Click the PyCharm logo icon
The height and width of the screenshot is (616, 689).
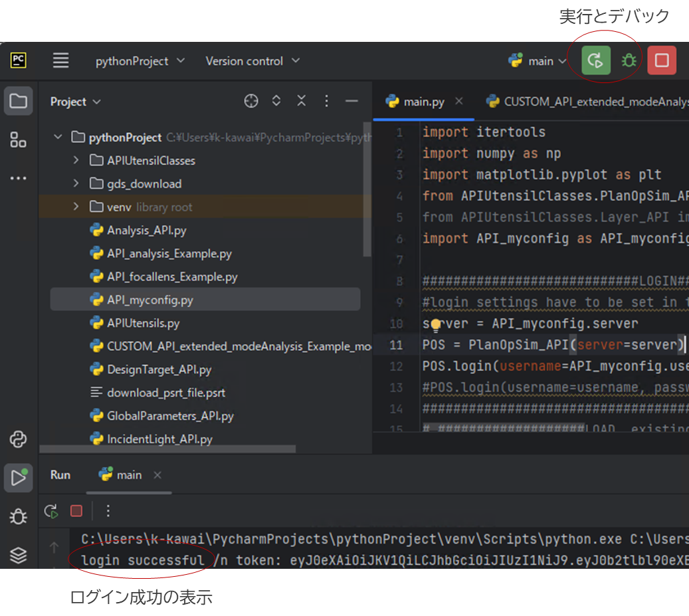coord(19,60)
